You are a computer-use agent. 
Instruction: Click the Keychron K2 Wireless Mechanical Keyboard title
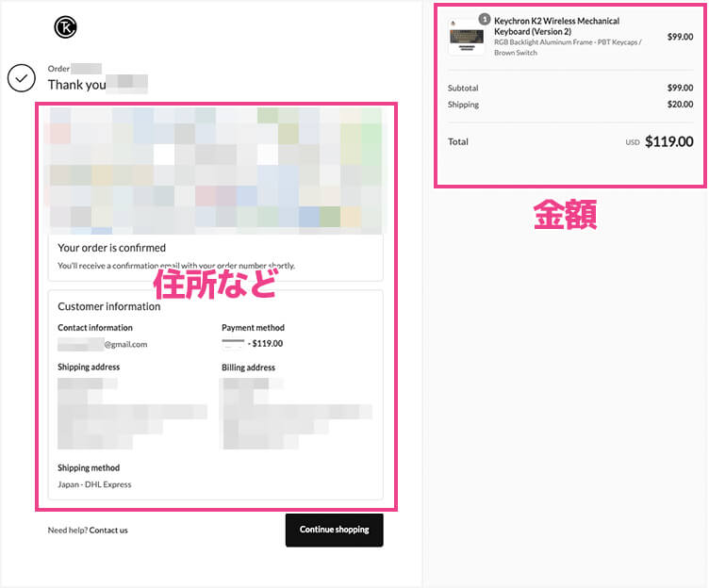pyautogui.click(x=556, y=25)
